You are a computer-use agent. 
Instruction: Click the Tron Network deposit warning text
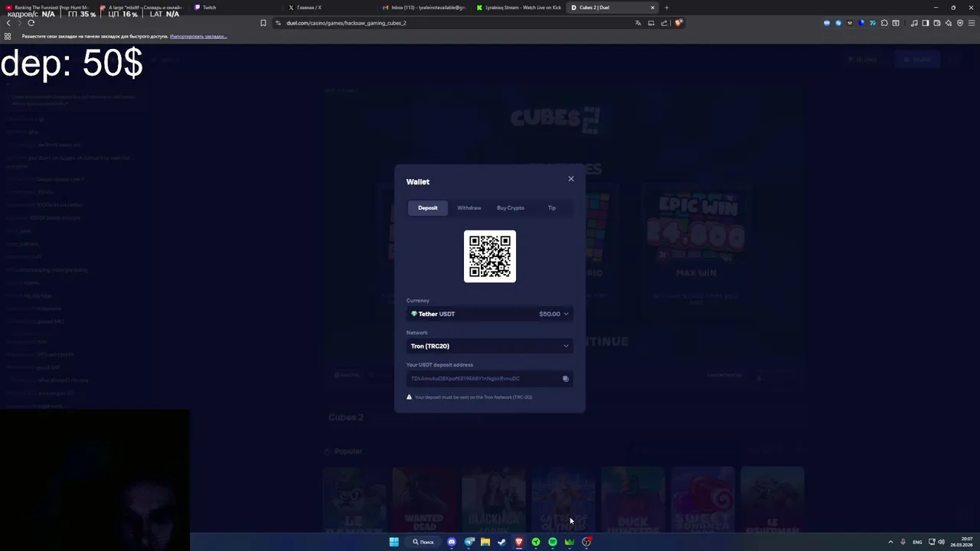(473, 397)
